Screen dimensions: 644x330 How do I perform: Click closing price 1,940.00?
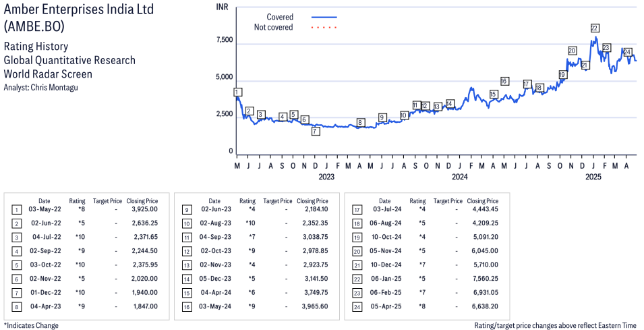point(146,293)
